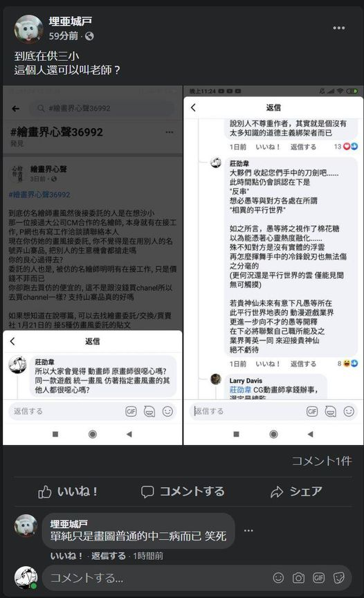
Task: Attach photo with camera icon
Action: click(x=298, y=578)
